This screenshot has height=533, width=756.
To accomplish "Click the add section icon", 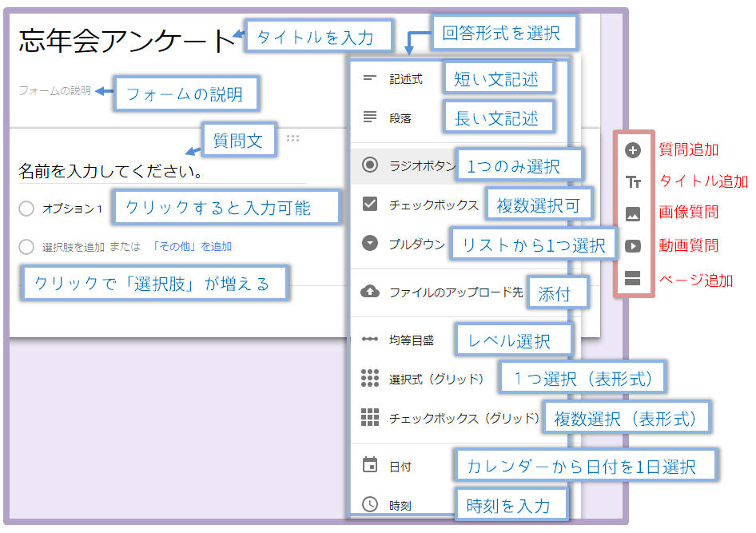I will click(x=633, y=279).
